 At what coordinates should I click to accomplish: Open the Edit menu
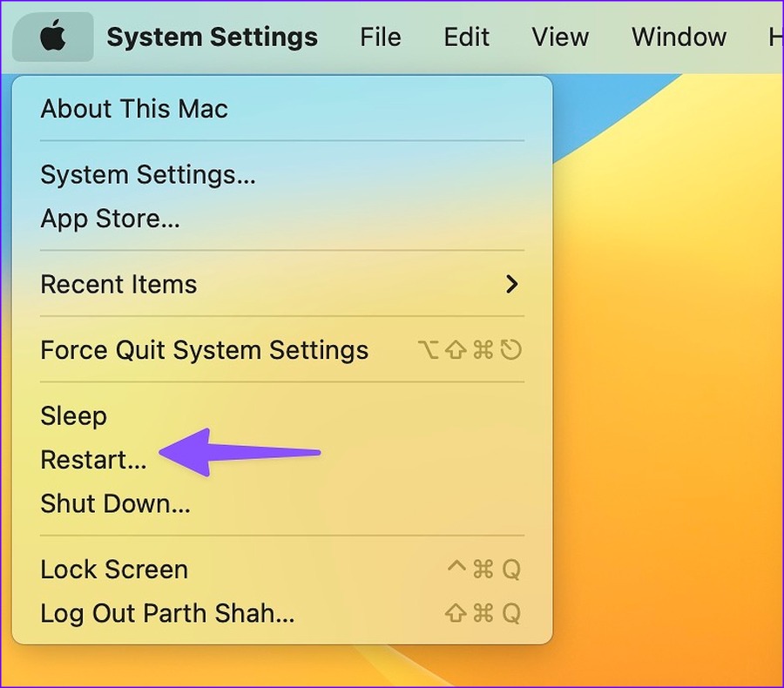coord(467,37)
